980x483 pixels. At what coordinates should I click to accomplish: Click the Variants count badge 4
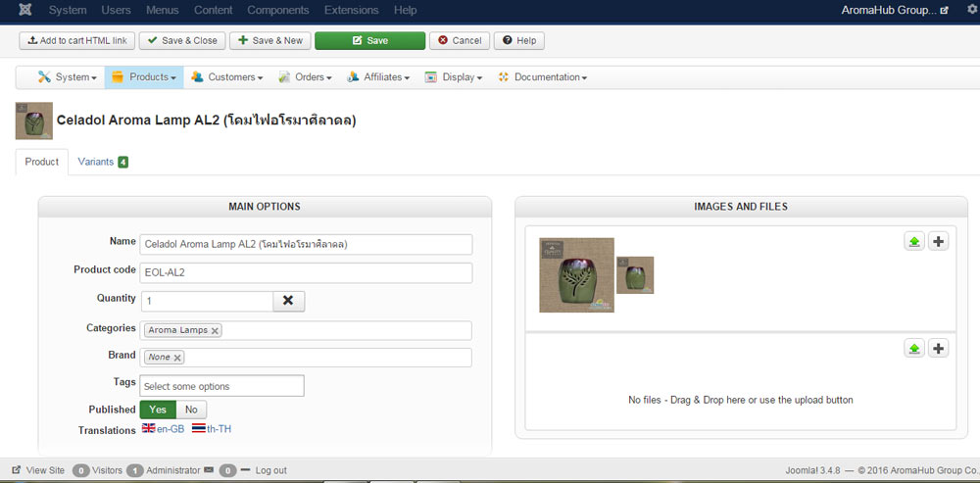click(x=123, y=163)
